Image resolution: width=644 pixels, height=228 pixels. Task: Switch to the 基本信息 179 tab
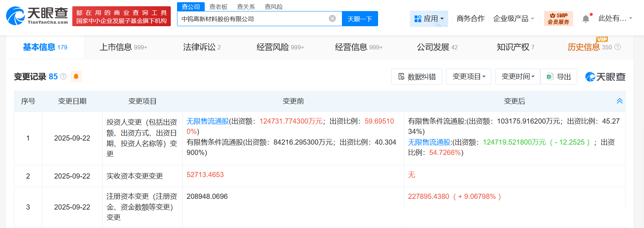pyautogui.click(x=45, y=47)
